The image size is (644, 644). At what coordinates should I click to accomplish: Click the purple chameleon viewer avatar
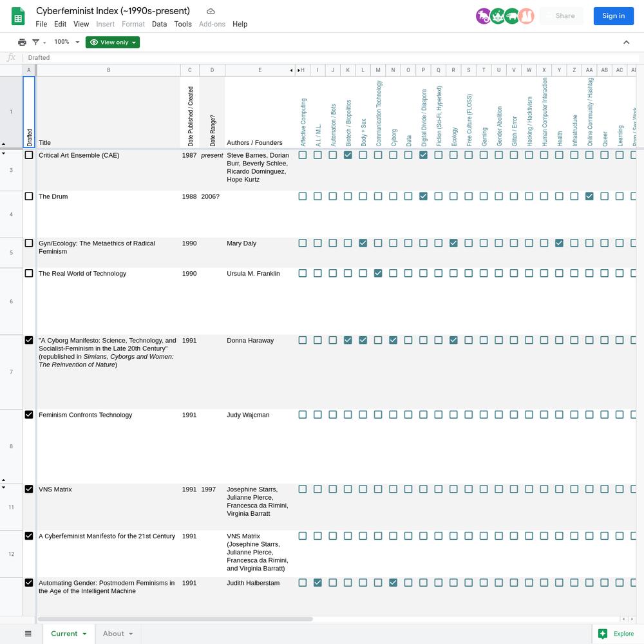coord(484,16)
